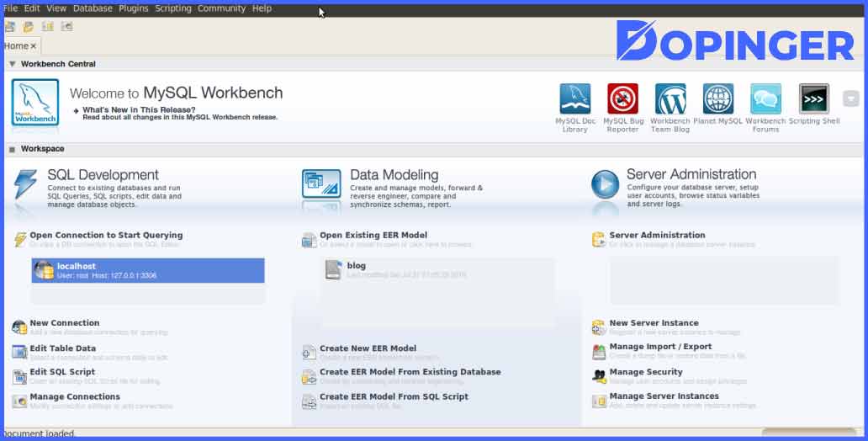Open the Community menu

click(222, 8)
